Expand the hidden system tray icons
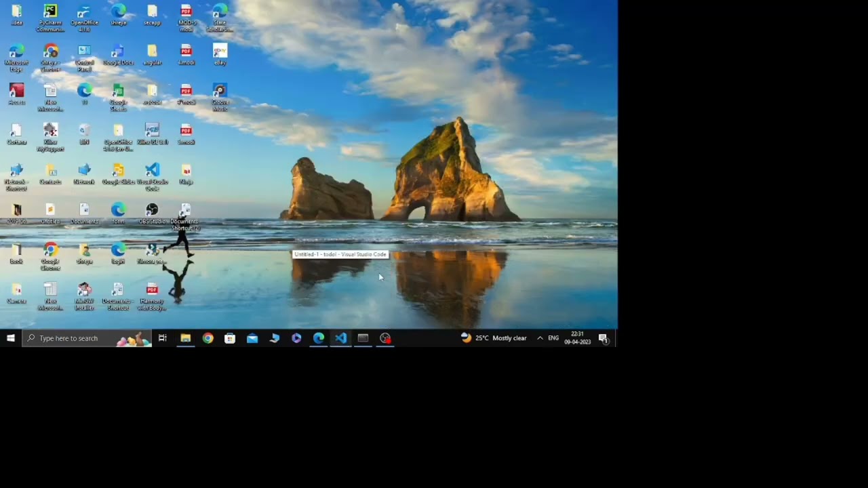The image size is (868, 488). (x=540, y=338)
